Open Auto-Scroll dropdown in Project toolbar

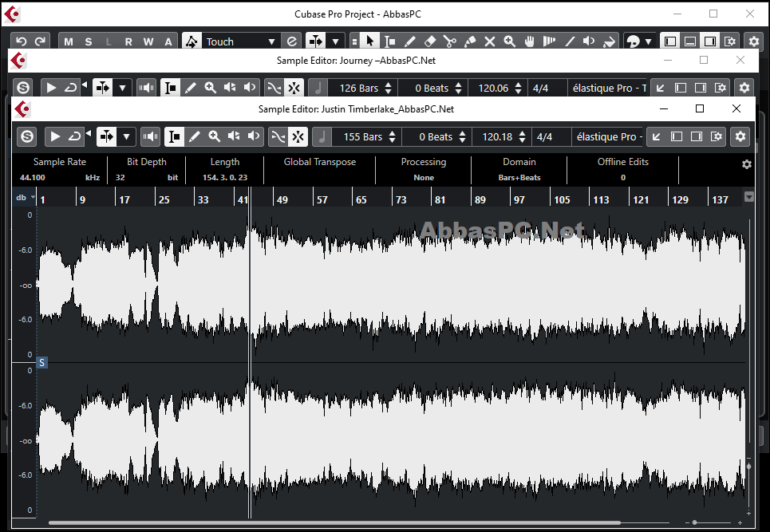coord(336,41)
